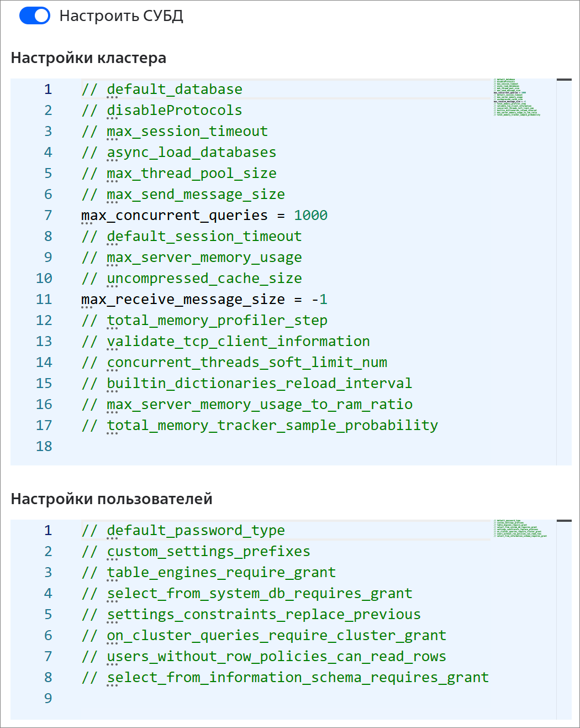This screenshot has width=580, height=728.
Task: Click the custom_settings_prefixes line
Action: (208, 551)
